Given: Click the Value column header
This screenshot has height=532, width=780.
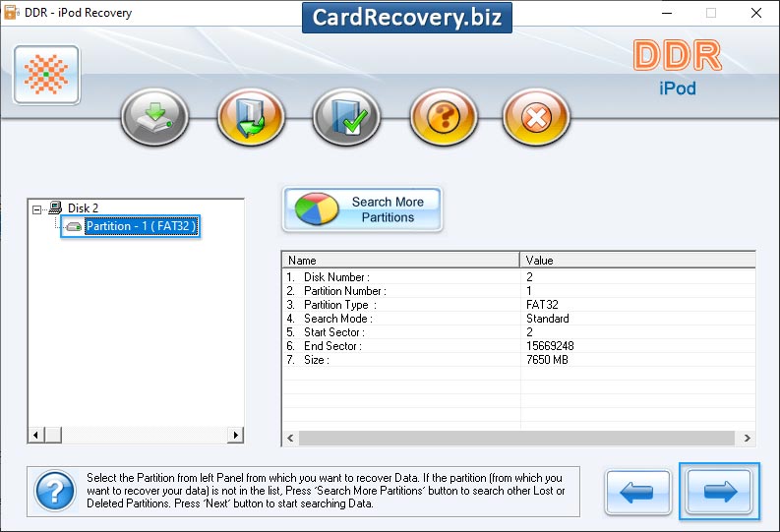Looking at the screenshot, I should (x=637, y=260).
